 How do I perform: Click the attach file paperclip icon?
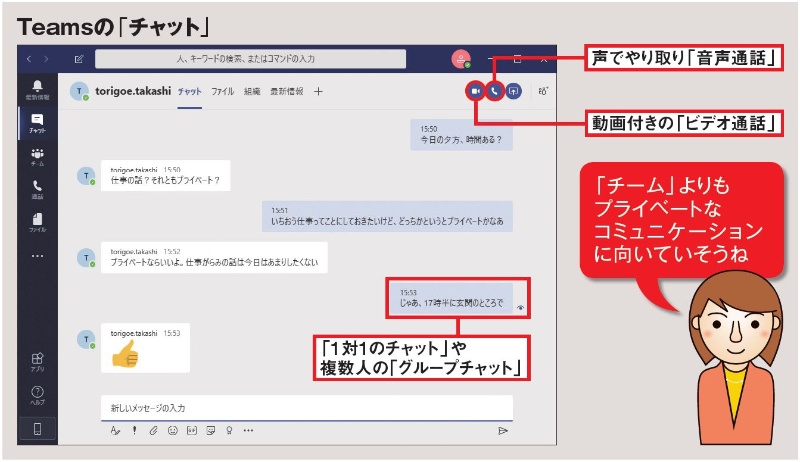(154, 431)
